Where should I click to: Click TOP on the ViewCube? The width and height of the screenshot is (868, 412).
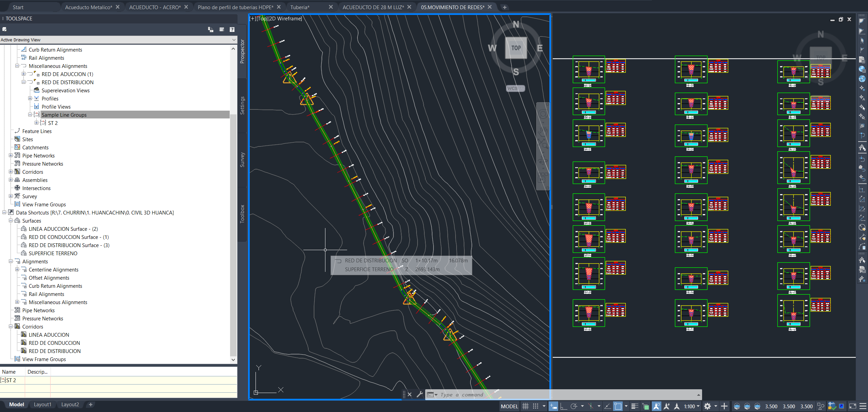point(515,48)
